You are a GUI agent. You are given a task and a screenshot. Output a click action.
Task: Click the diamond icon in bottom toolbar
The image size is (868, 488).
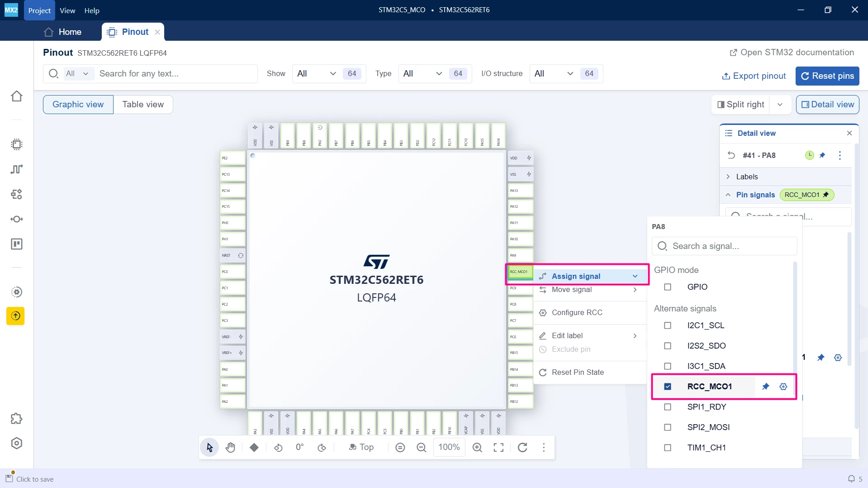(x=254, y=447)
